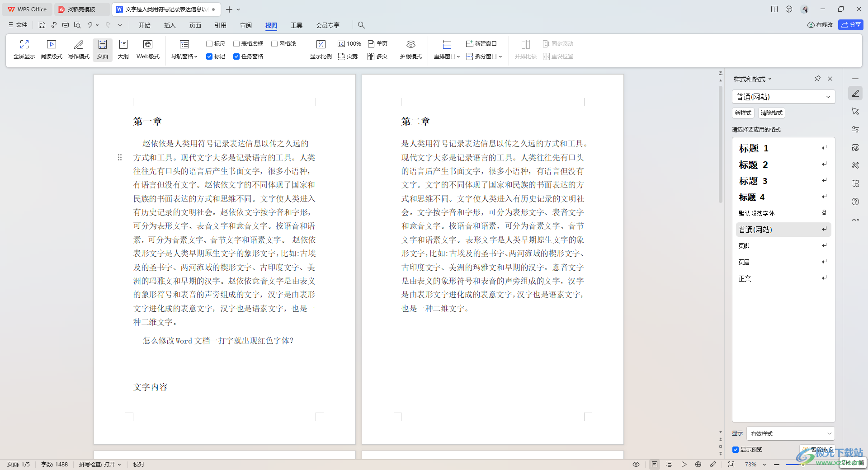
Task: Click the play reading-mode icon in status bar
Action: pyautogui.click(x=684, y=464)
